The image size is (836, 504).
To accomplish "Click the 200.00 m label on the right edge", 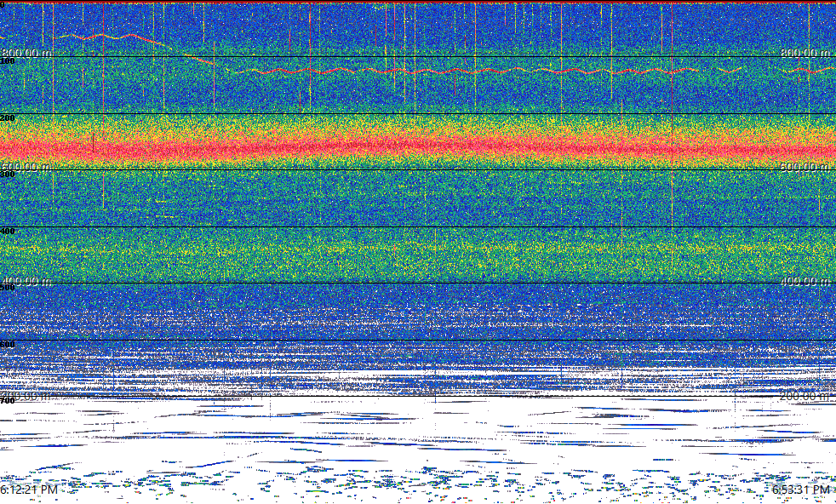I will [x=805, y=396].
